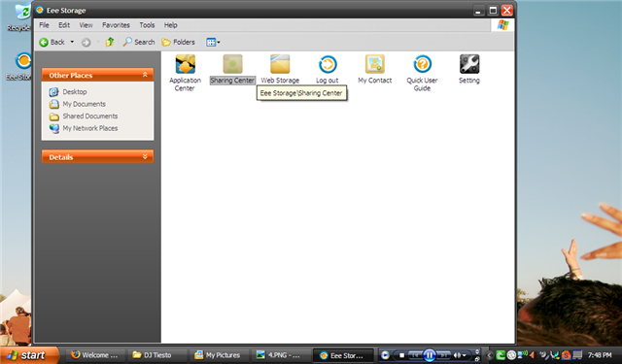
Task: Switch to DJ Tiesto taskbar folder
Action: [156, 355]
